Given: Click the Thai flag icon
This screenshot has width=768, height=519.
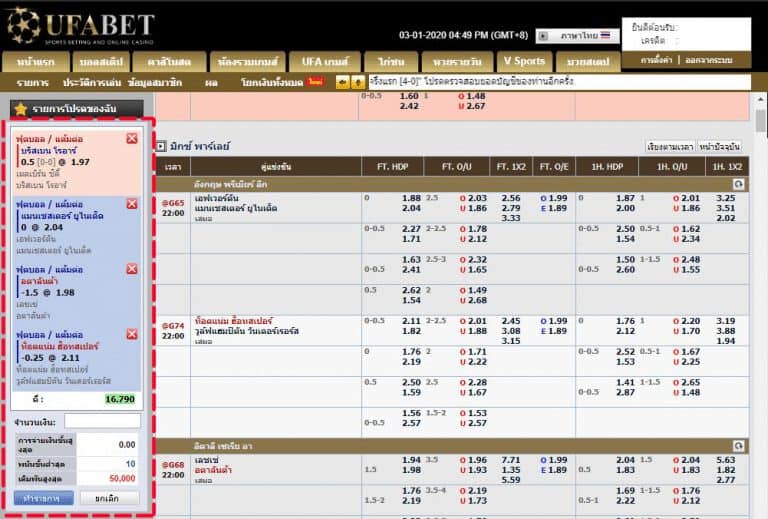Looking at the screenshot, I should (x=606, y=35).
